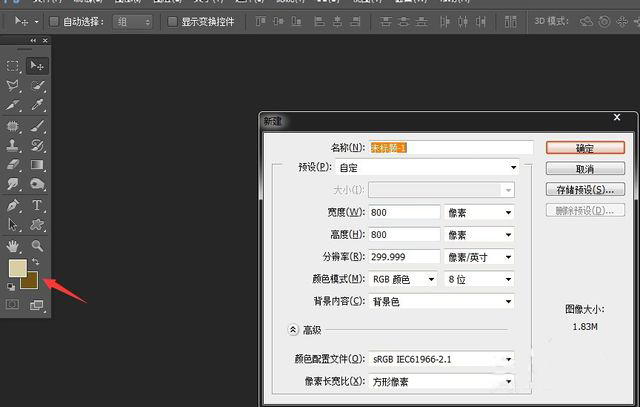Screen dimensions: 640x407
Task: Select the Pen tool
Action: coord(14,205)
